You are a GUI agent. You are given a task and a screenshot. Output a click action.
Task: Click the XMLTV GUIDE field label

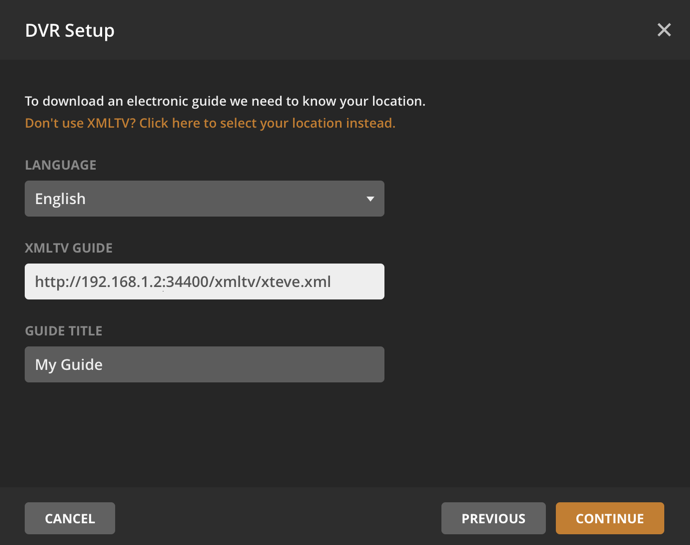pyautogui.click(x=69, y=248)
